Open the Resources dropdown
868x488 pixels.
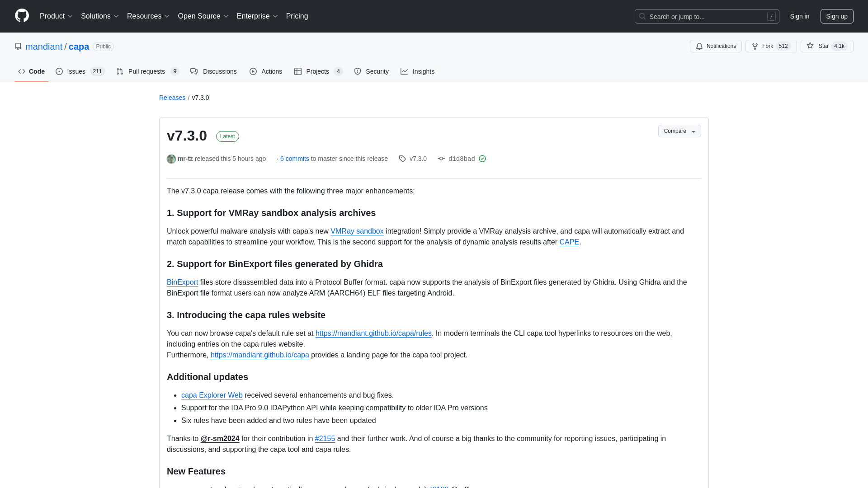tap(148, 16)
